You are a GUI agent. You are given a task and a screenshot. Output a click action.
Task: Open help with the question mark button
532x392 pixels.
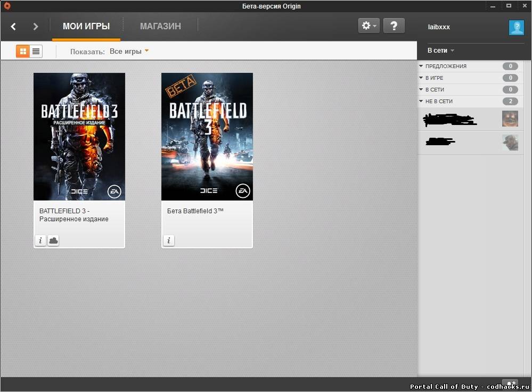394,26
